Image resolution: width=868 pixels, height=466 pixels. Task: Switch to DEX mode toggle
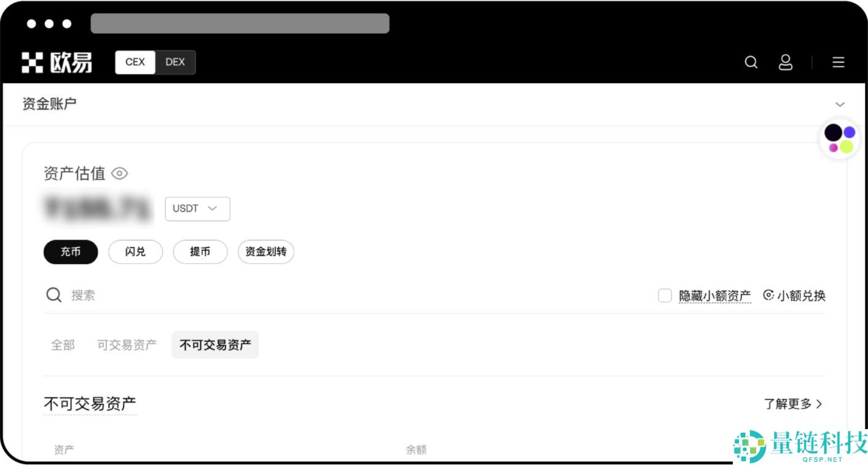175,62
